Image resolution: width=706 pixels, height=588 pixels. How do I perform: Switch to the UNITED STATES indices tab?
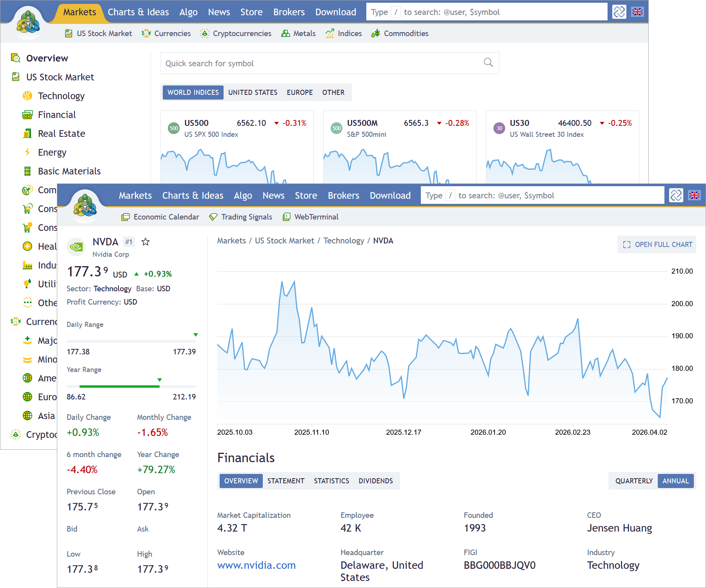click(x=253, y=93)
